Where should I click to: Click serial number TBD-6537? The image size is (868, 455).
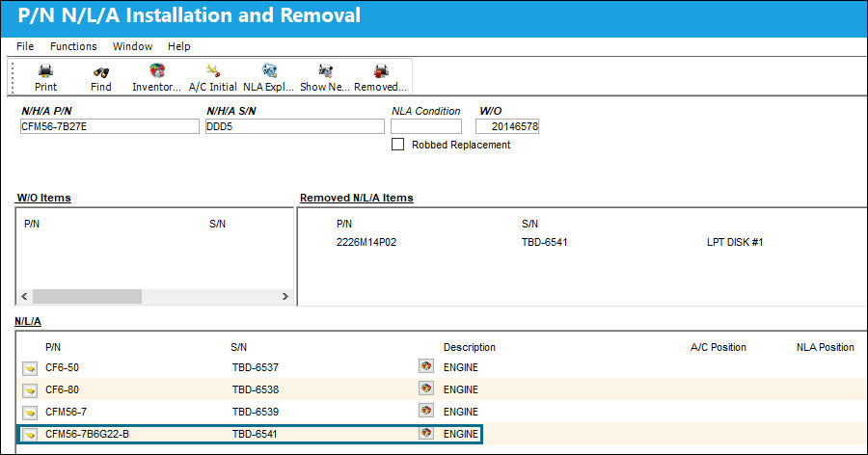[x=256, y=367]
